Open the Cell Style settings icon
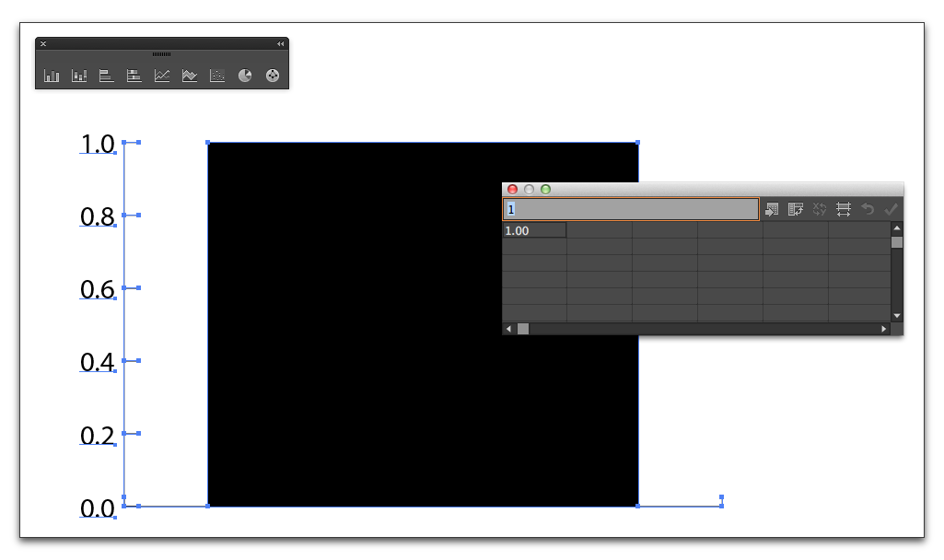 (x=844, y=209)
